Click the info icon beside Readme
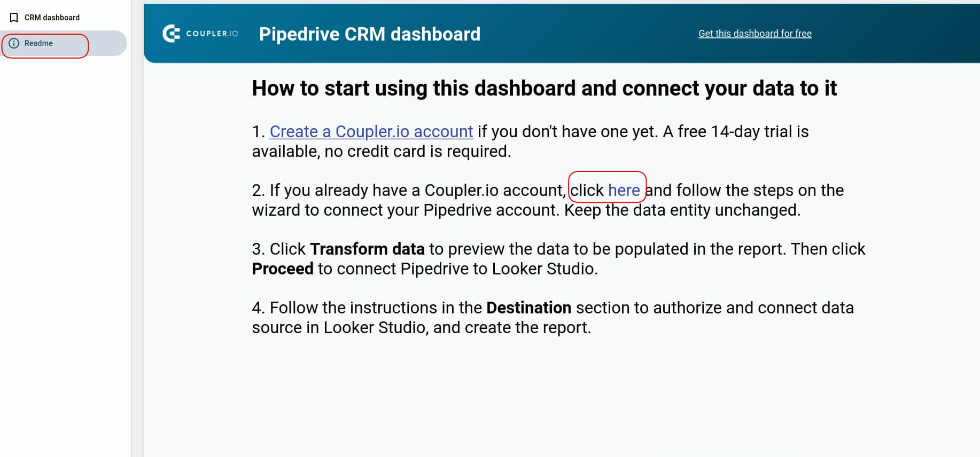 coord(14,43)
